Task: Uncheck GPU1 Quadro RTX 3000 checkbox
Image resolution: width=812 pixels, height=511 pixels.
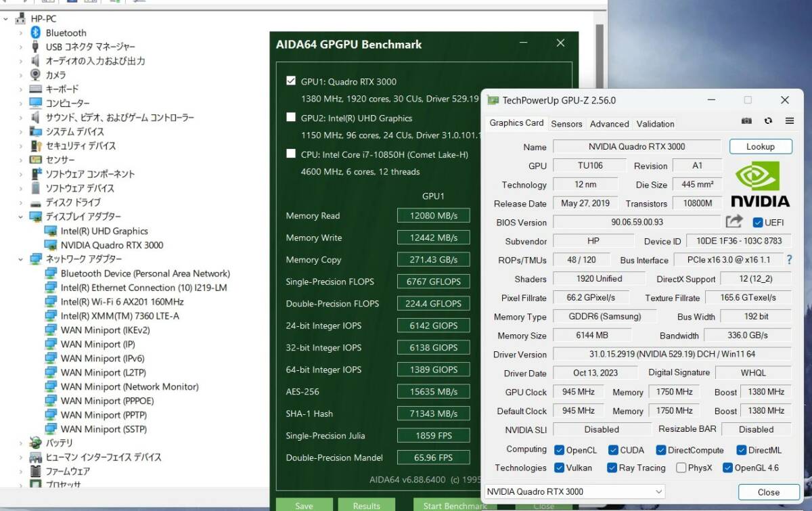Action: (291, 81)
